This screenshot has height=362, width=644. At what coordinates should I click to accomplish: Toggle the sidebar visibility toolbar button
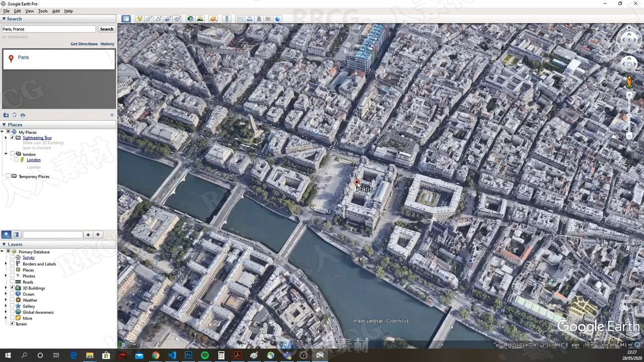126,19
